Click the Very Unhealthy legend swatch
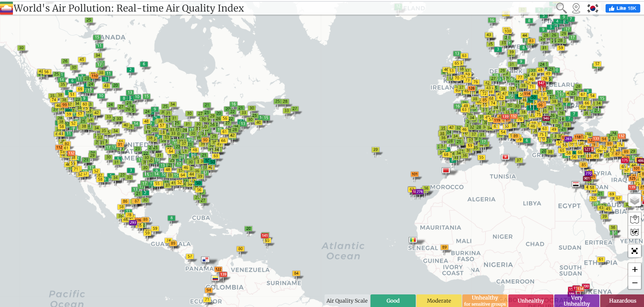 tap(577, 301)
